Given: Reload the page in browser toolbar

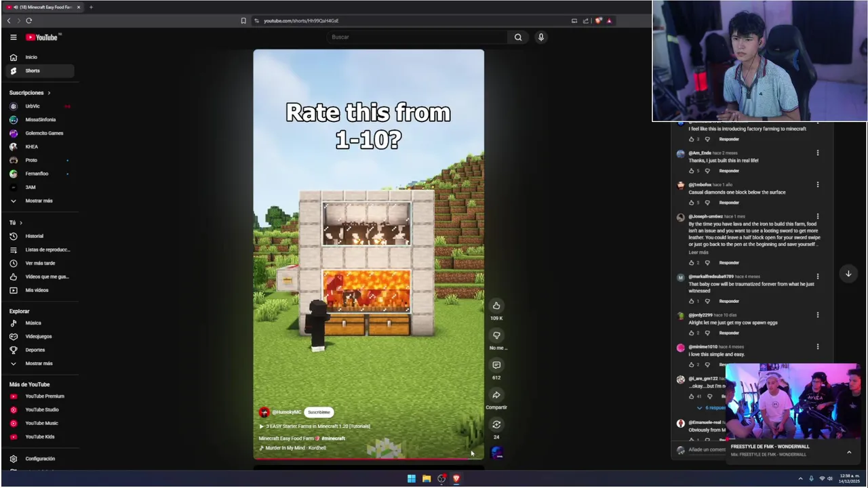Looking at the screenshot, I should 29,21.
